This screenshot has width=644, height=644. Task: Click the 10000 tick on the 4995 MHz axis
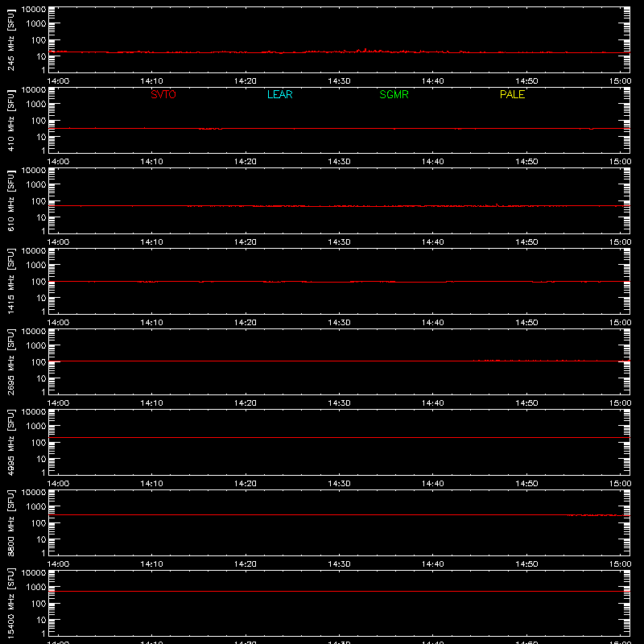[34, 412]
